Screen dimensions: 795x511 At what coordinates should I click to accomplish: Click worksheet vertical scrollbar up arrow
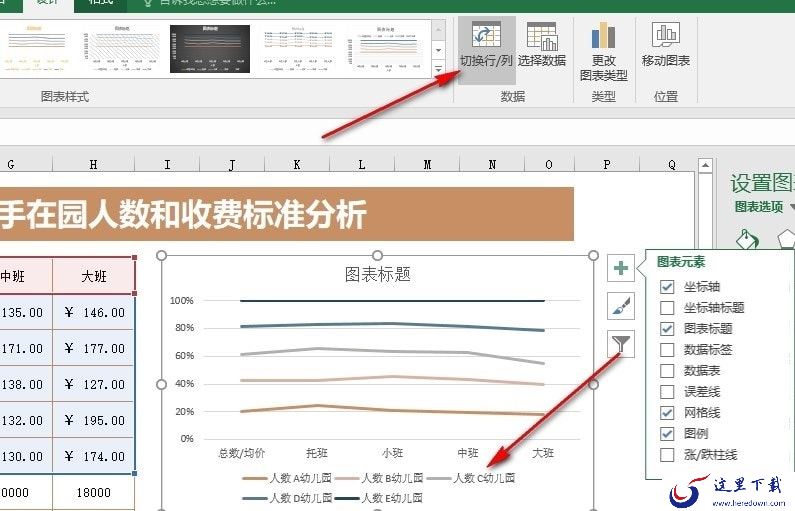[705, 165]
